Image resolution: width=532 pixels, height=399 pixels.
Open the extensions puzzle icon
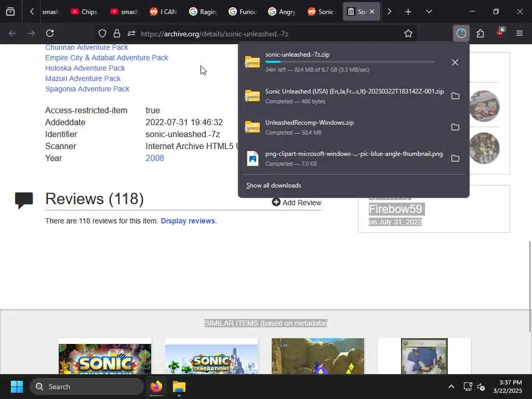coord(480,33)
